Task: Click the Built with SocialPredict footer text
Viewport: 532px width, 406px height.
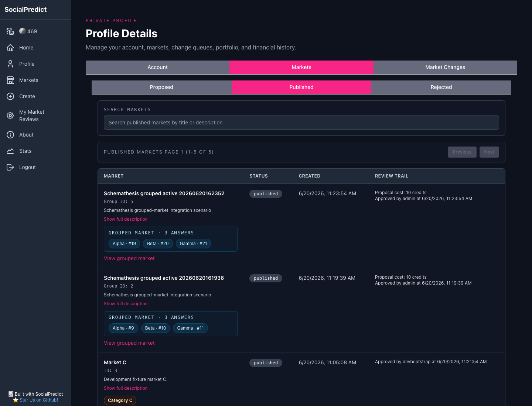Action: tap(39, 394)
